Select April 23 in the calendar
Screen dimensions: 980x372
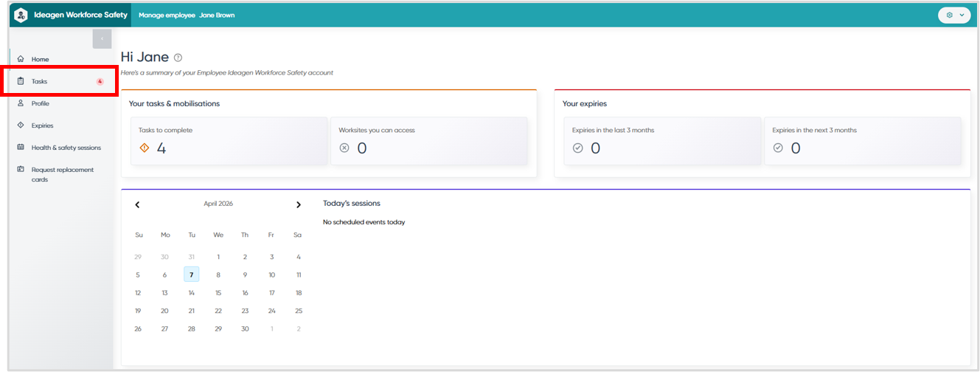pos(245,311)
